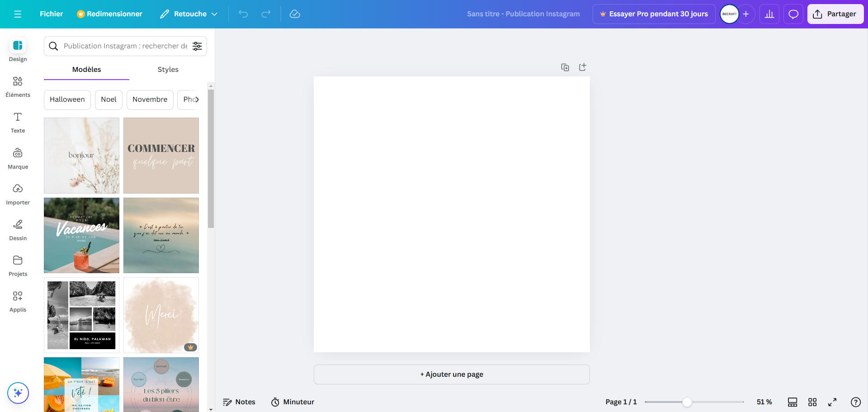
Task: Select the teal quote template
Action: click(161, 235)
